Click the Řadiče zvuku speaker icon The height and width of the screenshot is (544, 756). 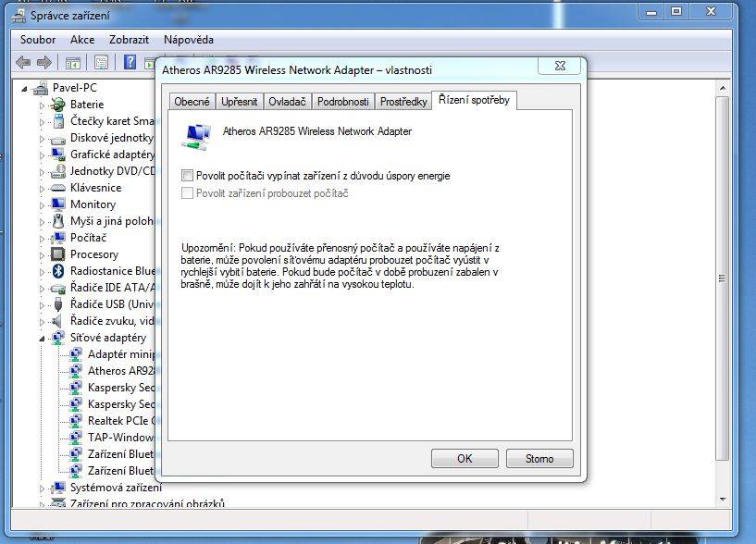coord(57,321)
